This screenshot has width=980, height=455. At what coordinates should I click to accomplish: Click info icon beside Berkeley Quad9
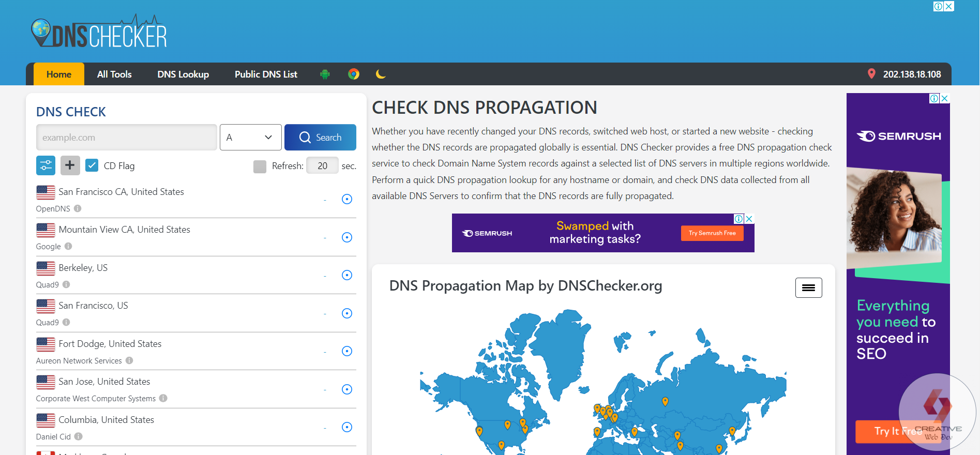tap(66, 284)
